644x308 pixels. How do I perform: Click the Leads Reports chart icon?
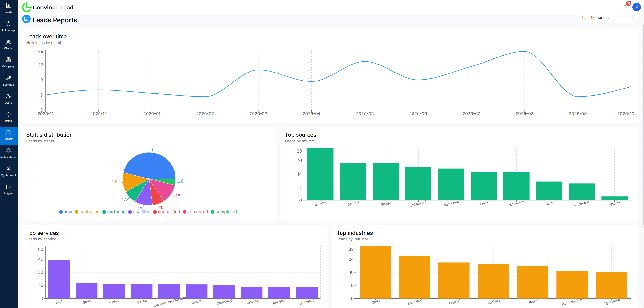pyautogui.click(x=26, y=19)
